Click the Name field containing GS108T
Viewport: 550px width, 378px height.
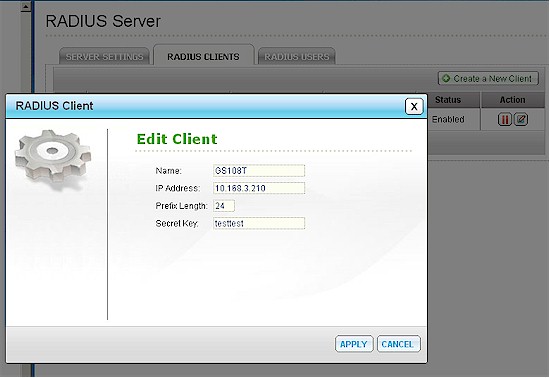[259, 171]
